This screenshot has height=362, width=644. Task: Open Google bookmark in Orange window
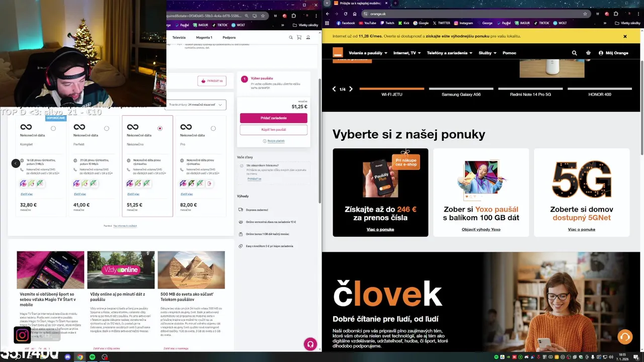tap(421, 23)
